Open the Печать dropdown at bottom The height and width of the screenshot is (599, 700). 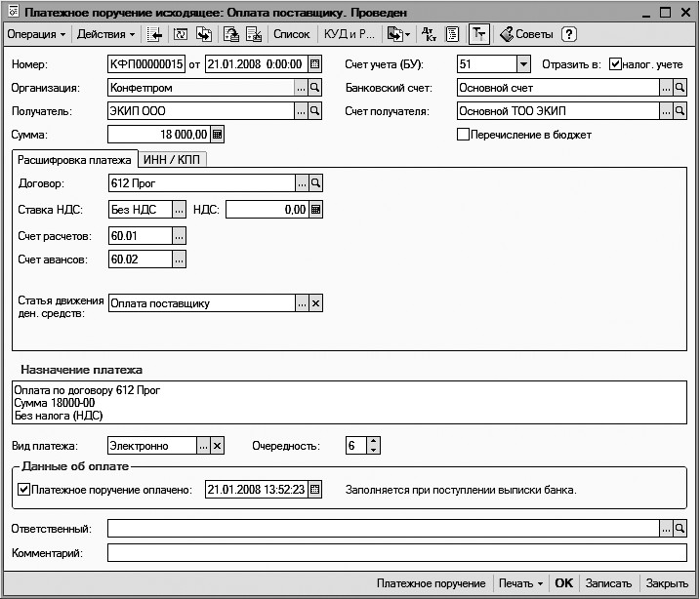(520, 583)
